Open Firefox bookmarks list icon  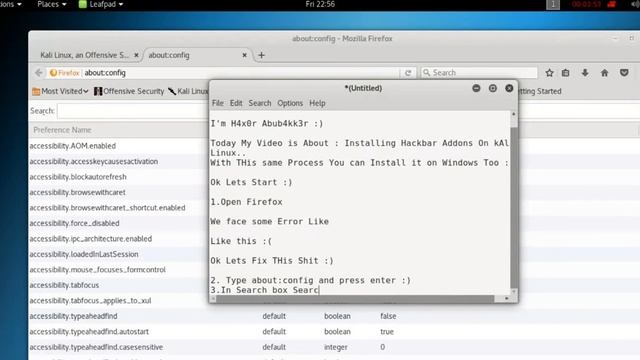[x=566, y=73]
